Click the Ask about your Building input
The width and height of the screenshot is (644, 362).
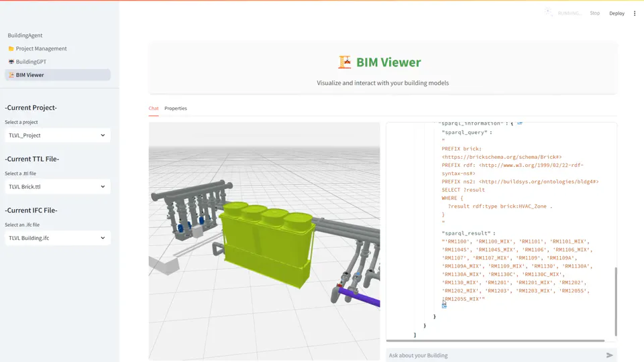[x=495, y=355]
